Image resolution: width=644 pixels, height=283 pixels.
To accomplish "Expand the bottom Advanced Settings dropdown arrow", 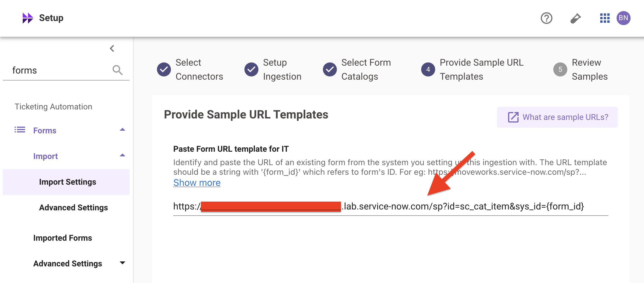I will 123,263.
